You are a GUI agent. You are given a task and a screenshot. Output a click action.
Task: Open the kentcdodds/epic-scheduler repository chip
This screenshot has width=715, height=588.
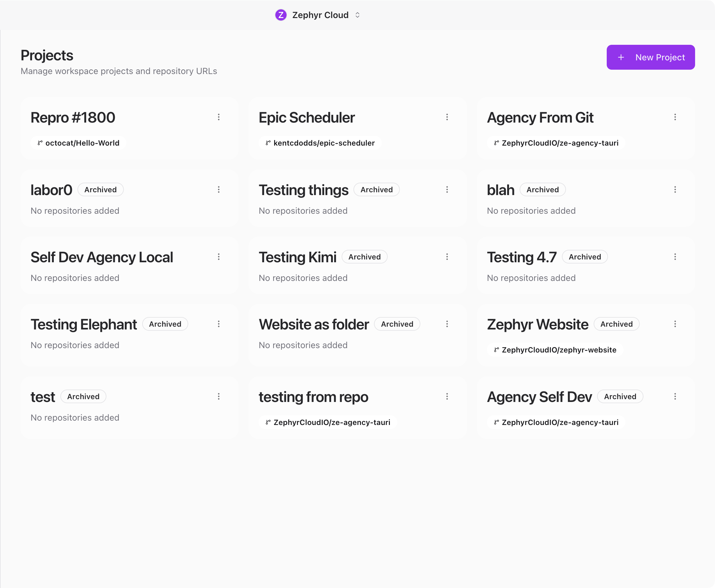320,143
